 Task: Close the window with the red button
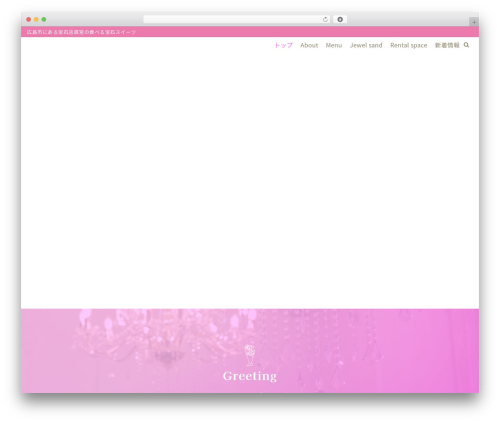pyautogui.click(x=29, y=20)
